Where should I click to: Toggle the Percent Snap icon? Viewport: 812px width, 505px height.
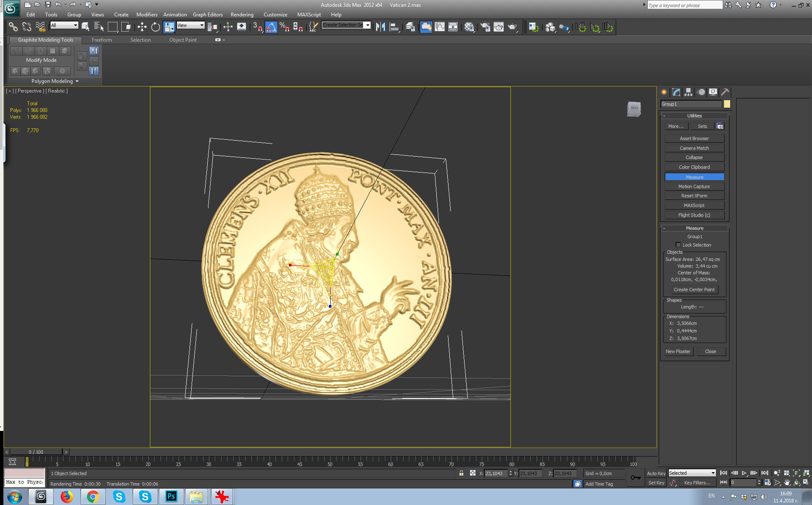point(285,27)
